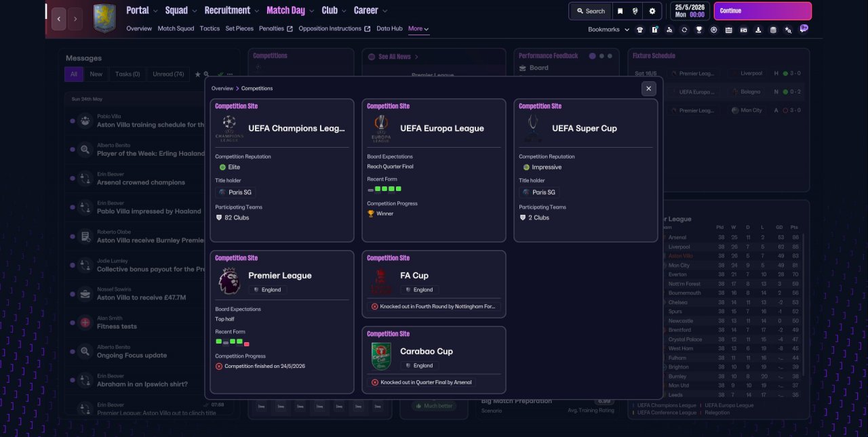Click England tag on FA Cup card
The height and width of the screenshot is (437, 868).
click(x=418, y=289)
